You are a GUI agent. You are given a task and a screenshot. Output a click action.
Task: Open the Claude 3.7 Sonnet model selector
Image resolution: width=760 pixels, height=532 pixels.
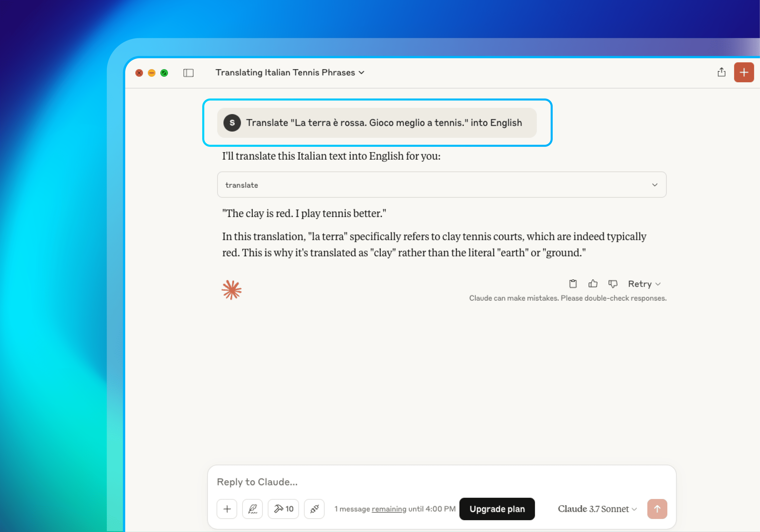pos(597,509)
